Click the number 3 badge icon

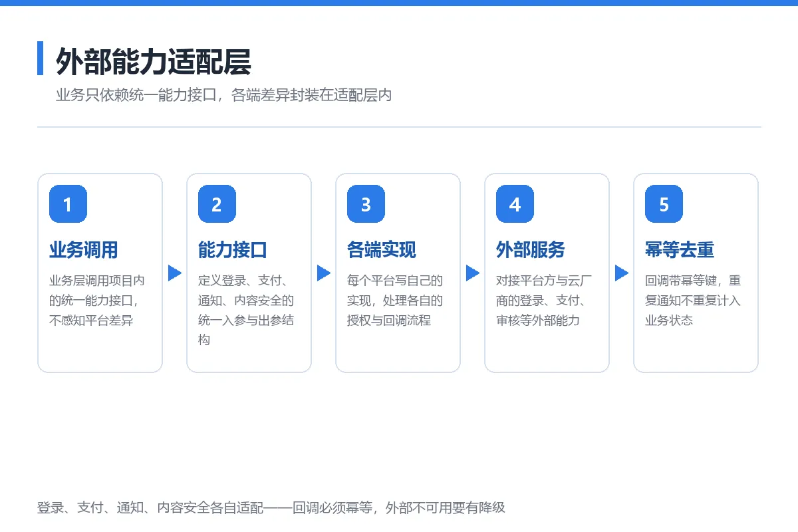tap(366, 203)
